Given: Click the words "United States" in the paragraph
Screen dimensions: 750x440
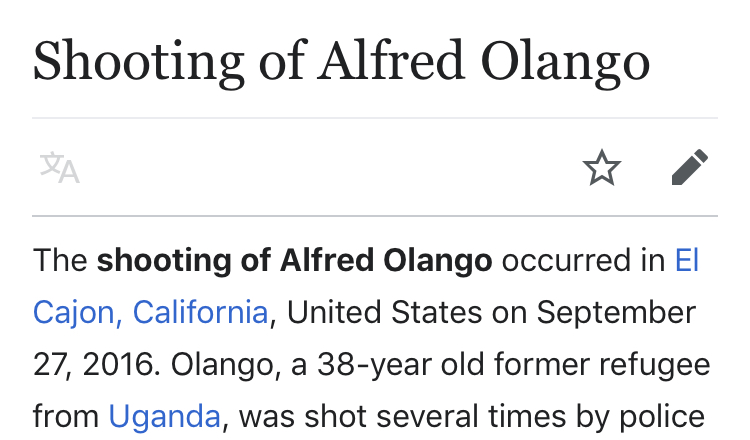Looking at the screenshot, I should point(384,312).
